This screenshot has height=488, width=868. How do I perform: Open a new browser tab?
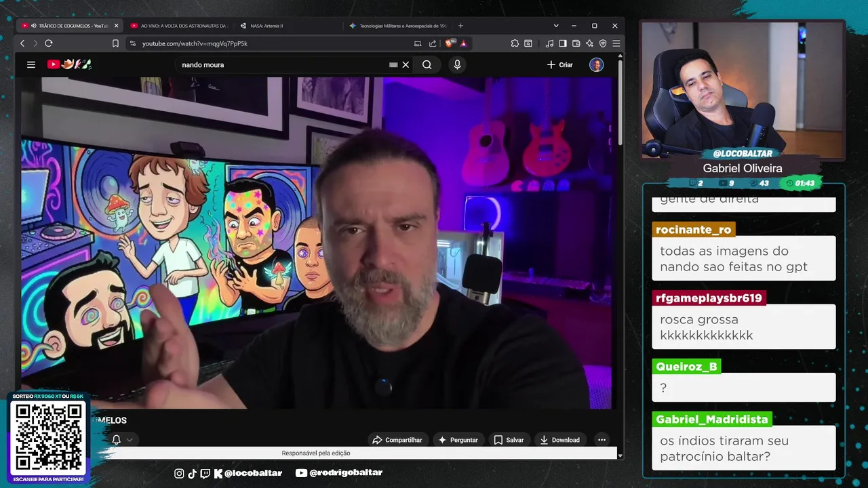click(460, 26)
